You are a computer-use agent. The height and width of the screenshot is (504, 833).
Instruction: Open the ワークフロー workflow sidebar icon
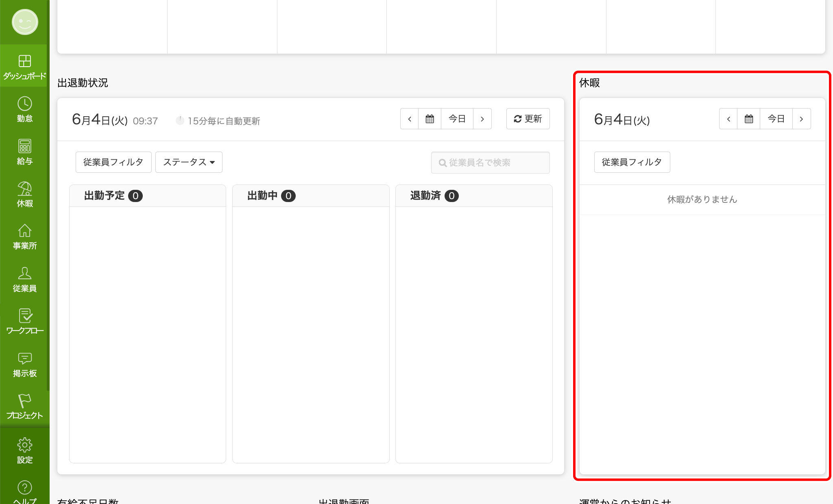[24, 322]
